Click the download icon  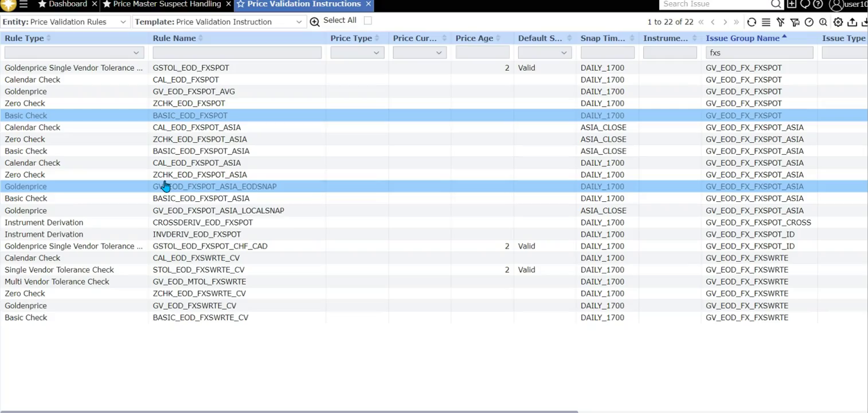coord(865,22)
